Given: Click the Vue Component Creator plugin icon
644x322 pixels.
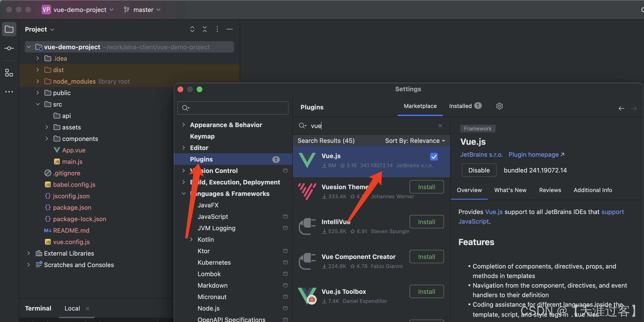Looking at the screenshot, I should coord(307,261).
